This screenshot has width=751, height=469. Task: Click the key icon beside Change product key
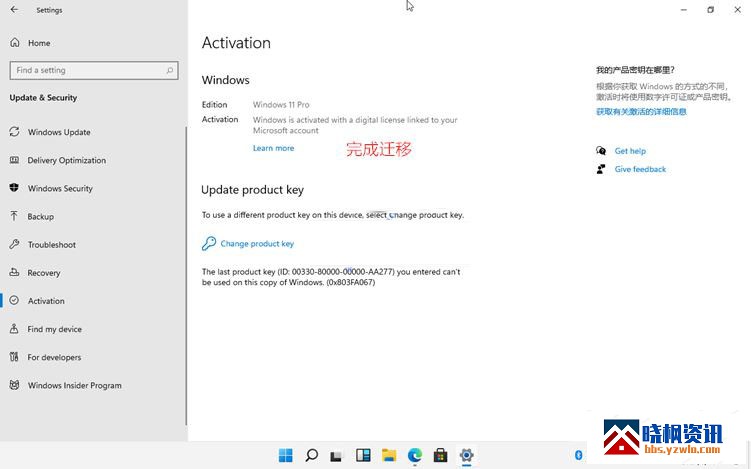point(209,243)
